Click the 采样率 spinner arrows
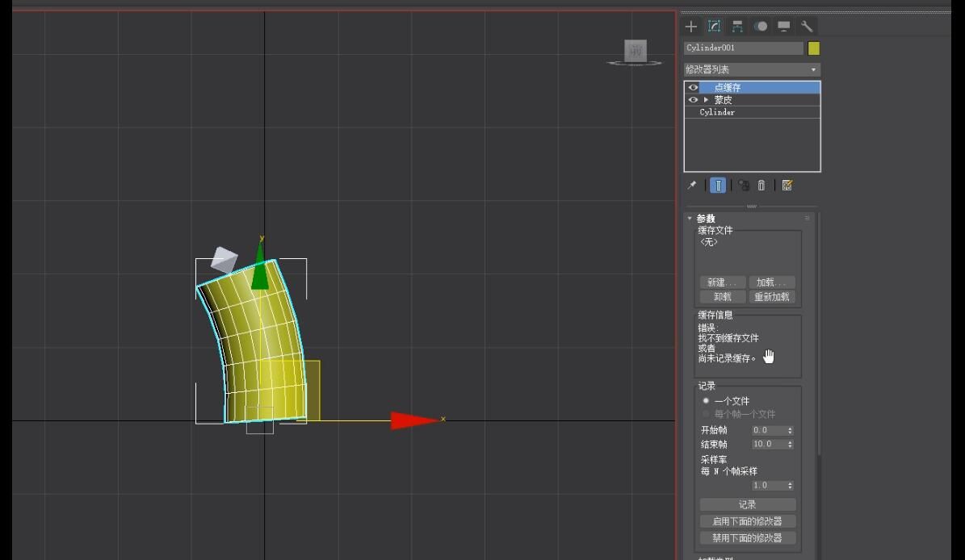965x560 pixels. pos(791,486)
